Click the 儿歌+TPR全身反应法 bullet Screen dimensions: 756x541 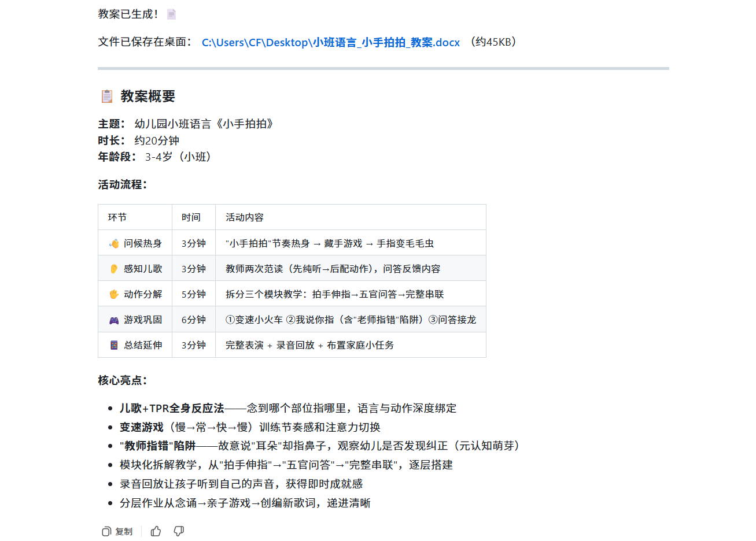tap(288, 408)
